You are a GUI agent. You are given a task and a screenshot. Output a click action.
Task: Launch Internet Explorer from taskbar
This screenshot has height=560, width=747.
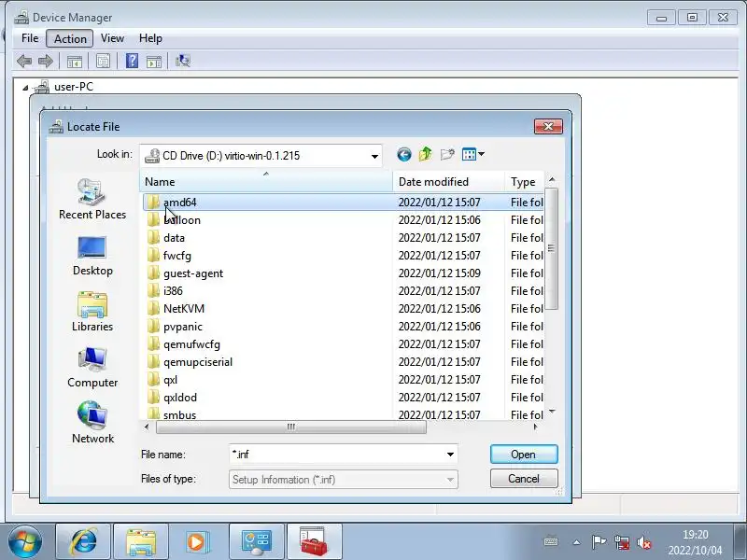click(x=83, y=542)
